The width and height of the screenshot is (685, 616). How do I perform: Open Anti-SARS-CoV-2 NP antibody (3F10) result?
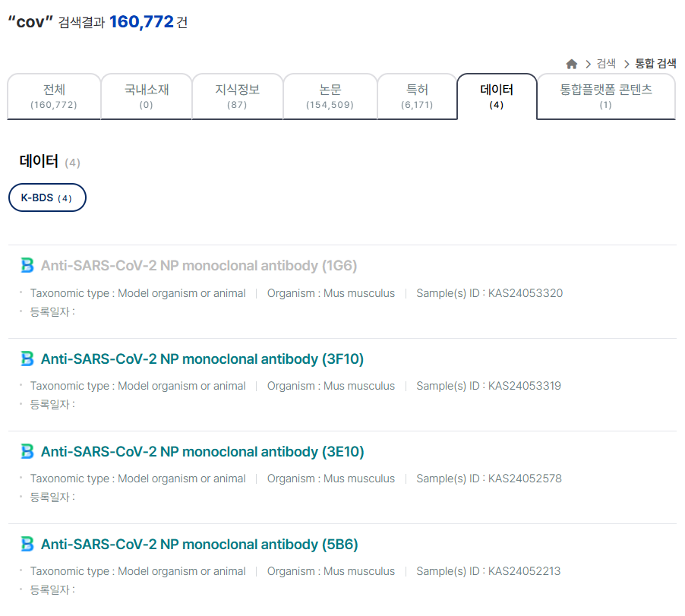pyautogui.click(x=202, y=359)
